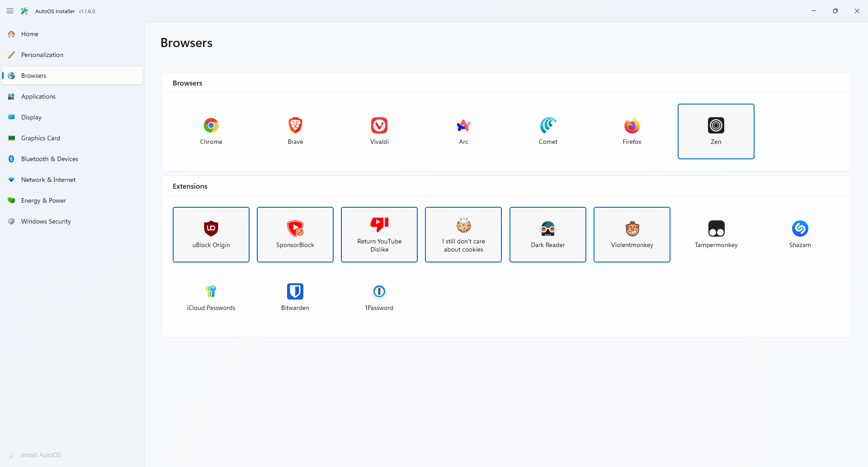Minimize the AutoOS Installer window

pyautogui.click(x=814, y=11)
